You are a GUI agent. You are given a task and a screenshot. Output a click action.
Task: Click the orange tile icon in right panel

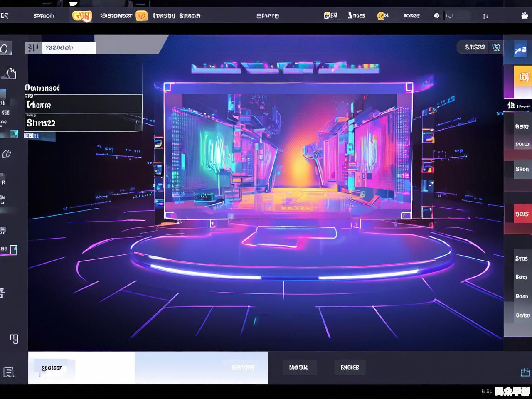coord(523,77)
